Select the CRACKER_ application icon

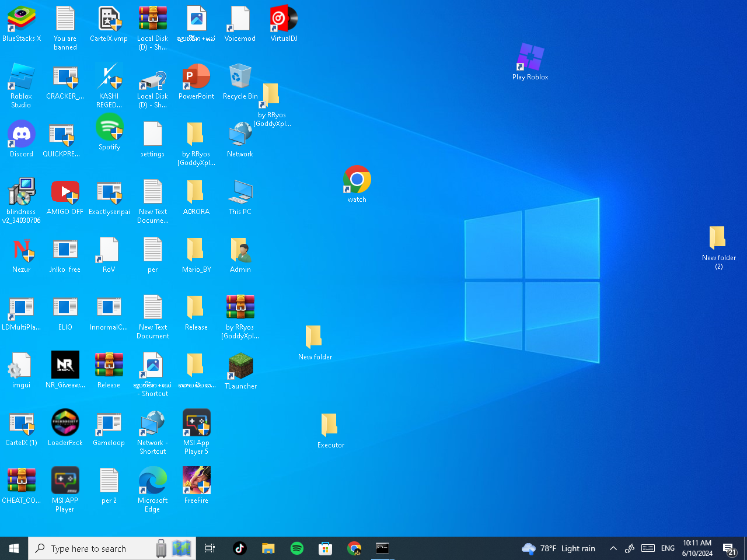click(x=65, y=82)
